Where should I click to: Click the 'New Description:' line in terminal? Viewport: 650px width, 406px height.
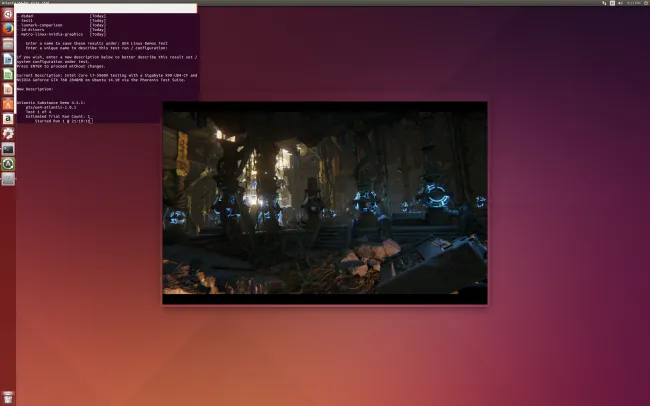point(35,89)
